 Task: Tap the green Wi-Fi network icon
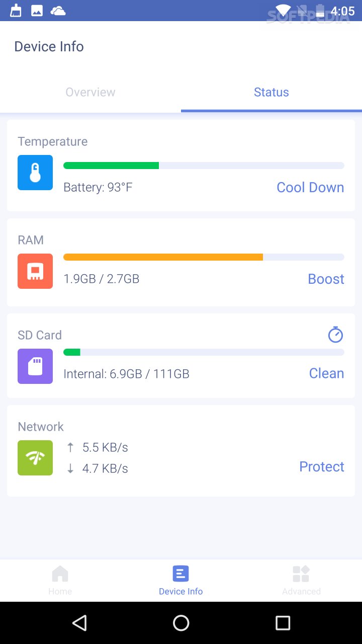(35, 458)
